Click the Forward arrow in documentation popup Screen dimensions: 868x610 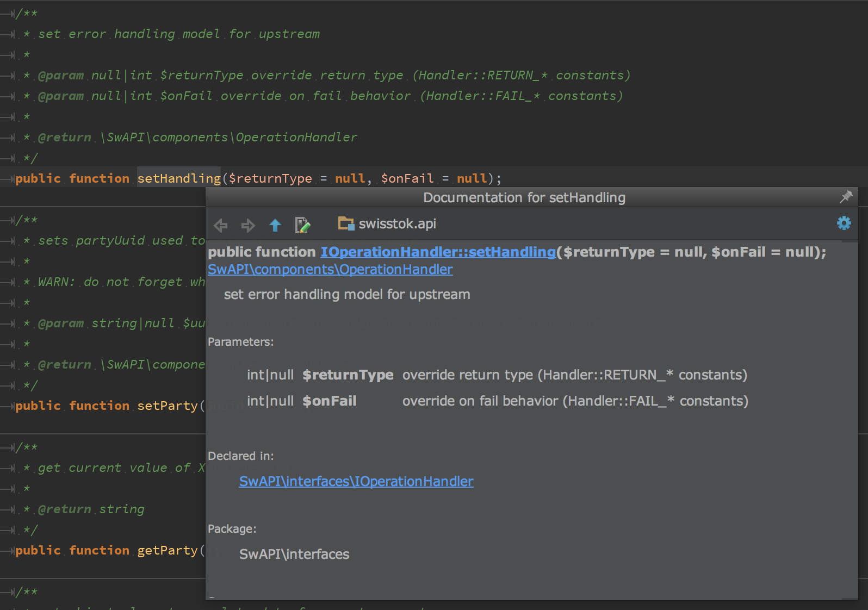point(248,225)
